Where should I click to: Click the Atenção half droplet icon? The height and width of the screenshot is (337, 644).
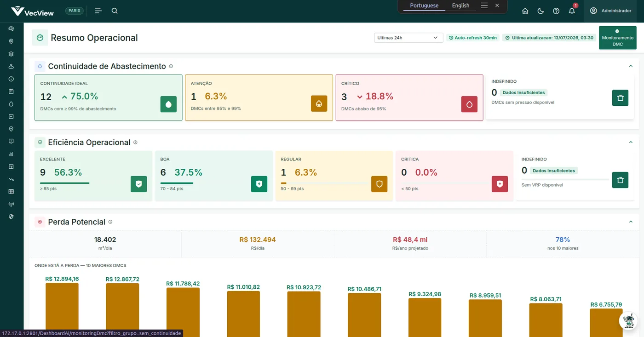pos(319,104)
